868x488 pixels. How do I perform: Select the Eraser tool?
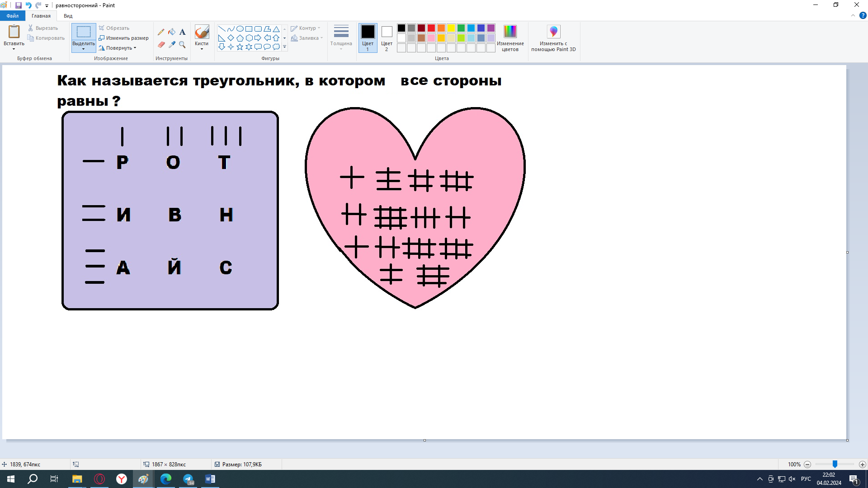(x=161, y=45)
